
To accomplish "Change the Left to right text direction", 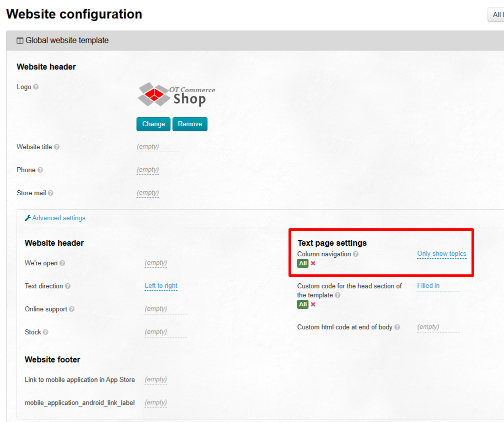I will pyautogui.click(x=161, y=286).
